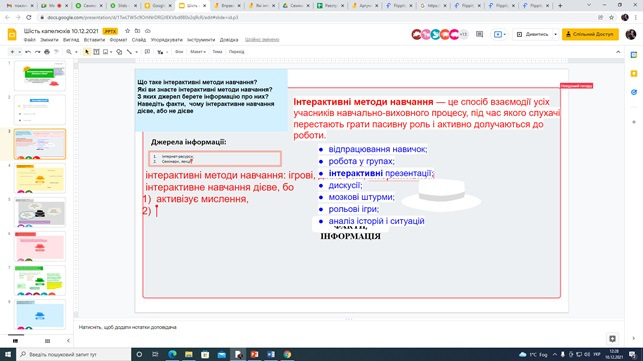This screenshot has width=643, height=361.
Task: Open the input tools dropdown
Action: click(x=160, y=52)
